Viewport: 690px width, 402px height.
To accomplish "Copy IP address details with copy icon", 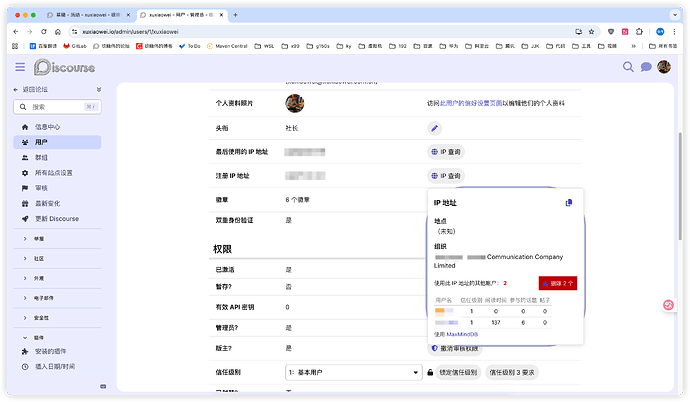I will (569, 202).
